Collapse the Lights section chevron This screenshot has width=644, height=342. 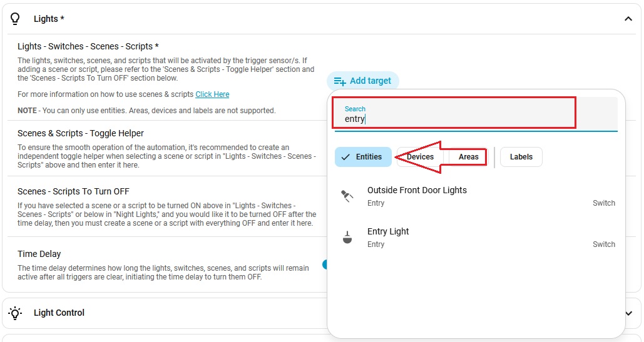pos(628,19)
